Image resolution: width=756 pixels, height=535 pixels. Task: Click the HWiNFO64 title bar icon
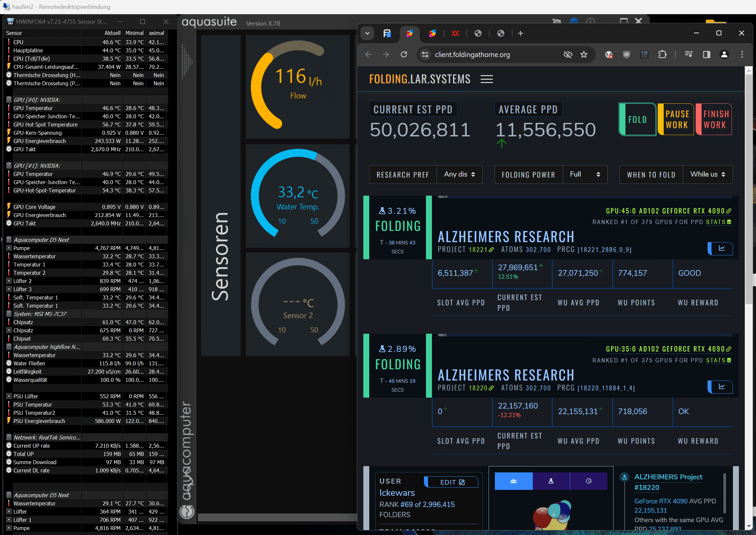pos(10,21)
